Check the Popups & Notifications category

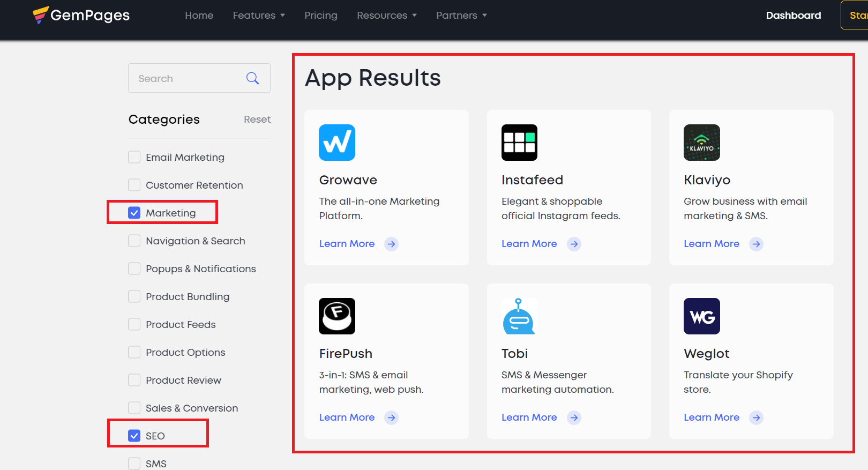point(134,268)
